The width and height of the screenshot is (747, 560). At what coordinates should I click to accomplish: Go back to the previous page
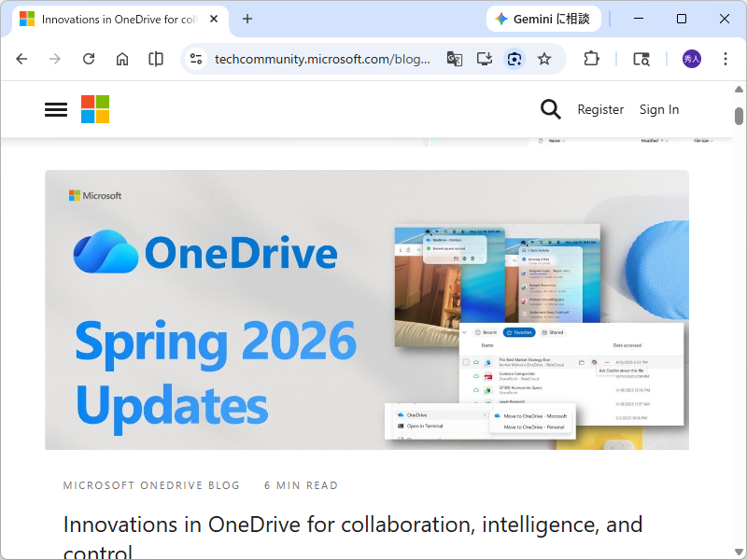pyautogui.click(x=21, y=59)
